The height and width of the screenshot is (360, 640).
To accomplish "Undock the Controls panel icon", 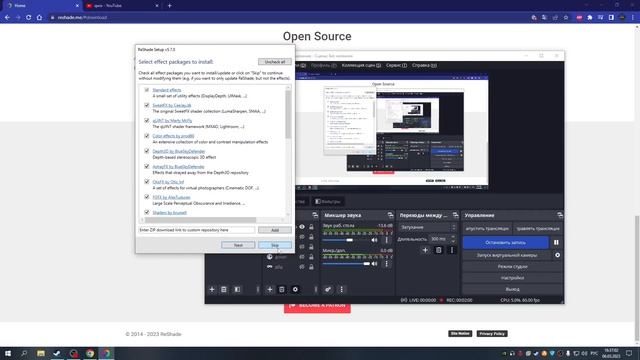I will point(560,215).
